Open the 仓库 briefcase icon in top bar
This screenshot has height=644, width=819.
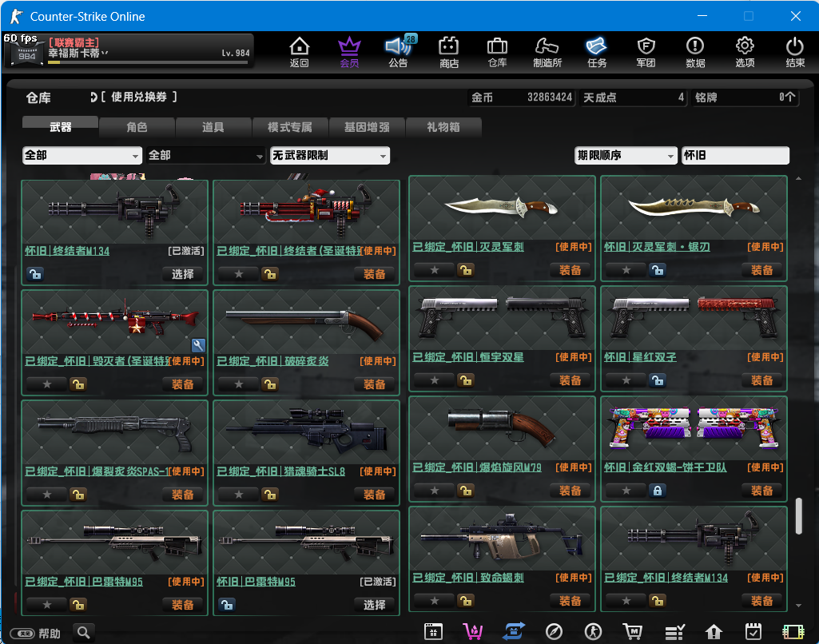click(x=497, y=52)
